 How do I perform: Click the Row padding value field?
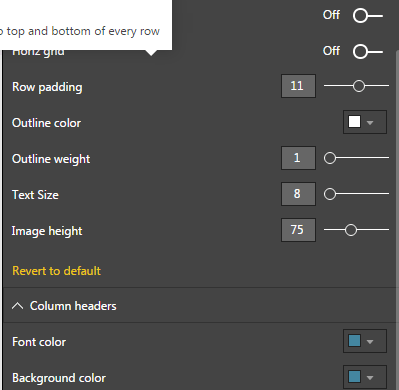click(298, 86)
